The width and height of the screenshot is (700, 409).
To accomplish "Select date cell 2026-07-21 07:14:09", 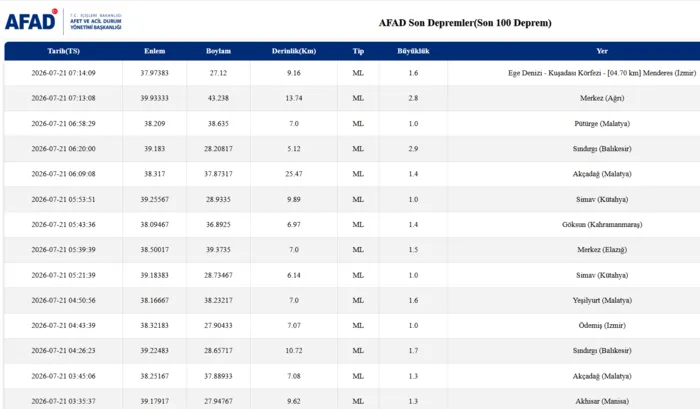I will tap(63, 73).
